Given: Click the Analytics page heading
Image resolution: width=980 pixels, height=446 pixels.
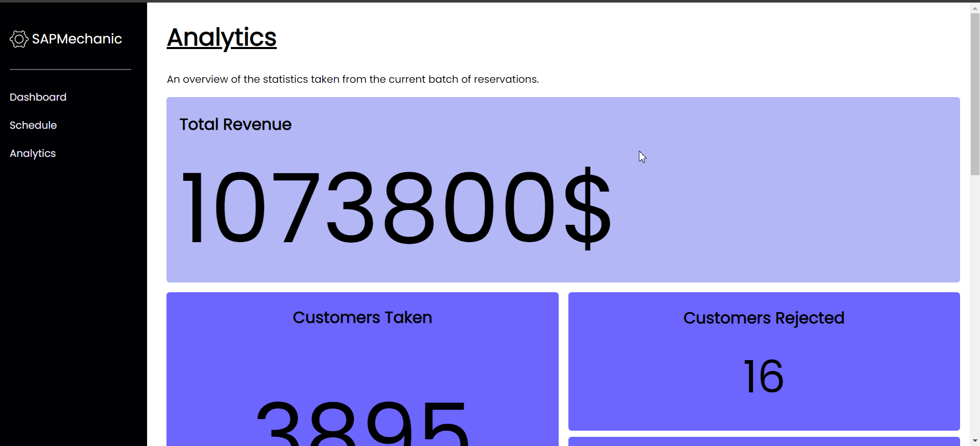Looking at the screenshot, I should 222,38.
